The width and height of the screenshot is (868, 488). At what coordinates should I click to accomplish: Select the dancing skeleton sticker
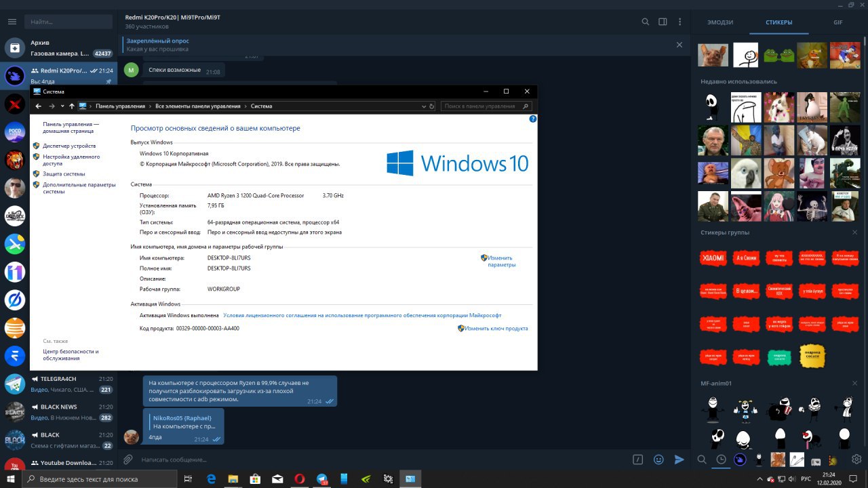[x=812, y=206]
